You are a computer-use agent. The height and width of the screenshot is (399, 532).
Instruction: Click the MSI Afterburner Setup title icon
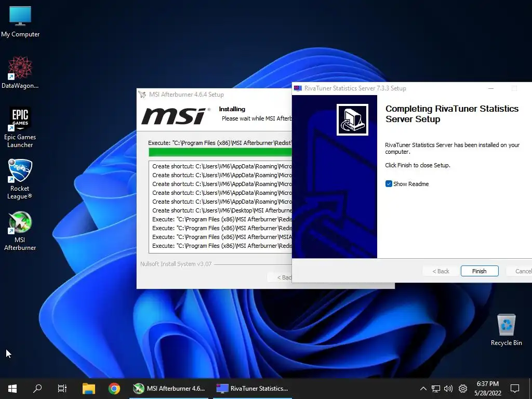[x=142, y=95]
